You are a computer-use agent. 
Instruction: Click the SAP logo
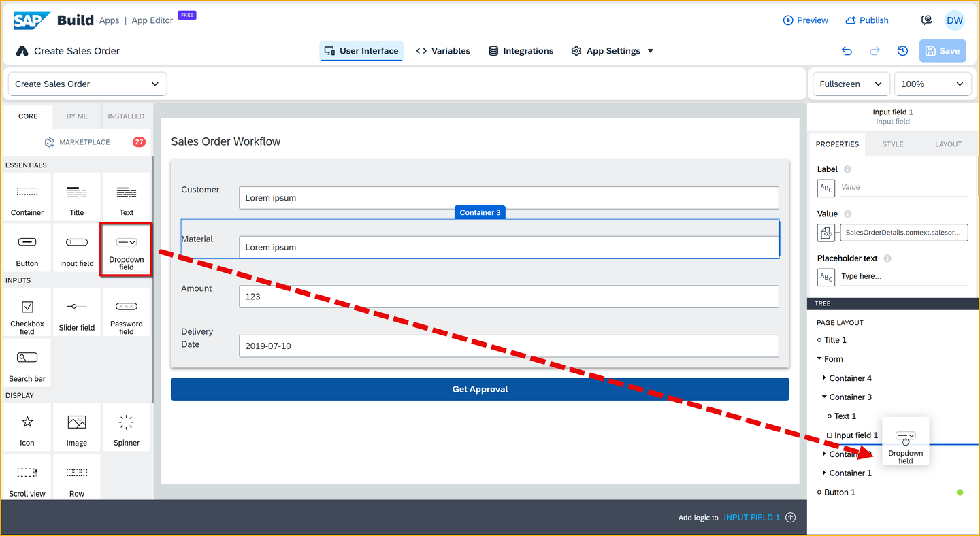click(32, 20)
